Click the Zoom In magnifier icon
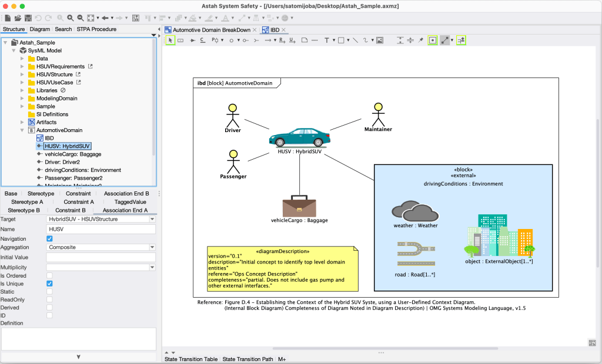 71,18
